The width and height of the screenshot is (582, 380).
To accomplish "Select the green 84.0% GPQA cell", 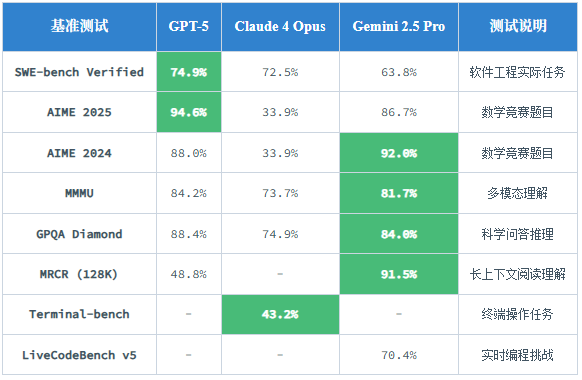I will (399, 234).
